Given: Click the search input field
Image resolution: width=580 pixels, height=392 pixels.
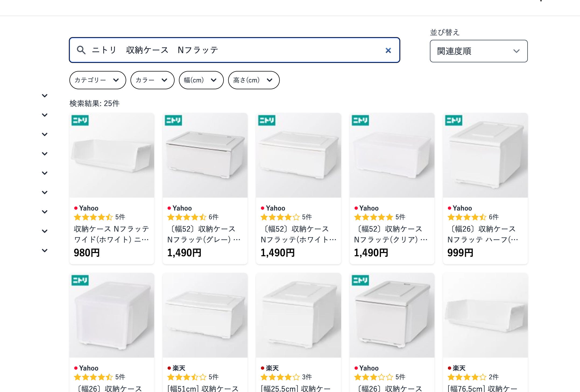Looking at the screenshot, I should pos(234,50).
